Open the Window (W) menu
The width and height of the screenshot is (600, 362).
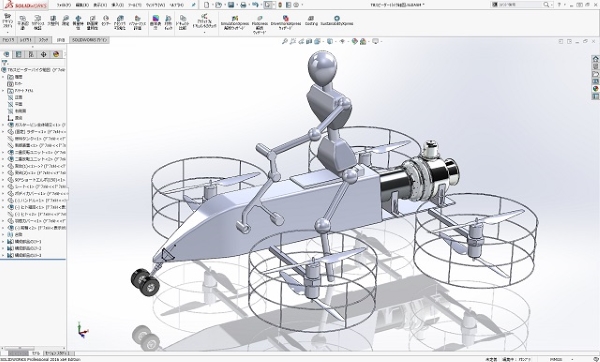point(156,5)
